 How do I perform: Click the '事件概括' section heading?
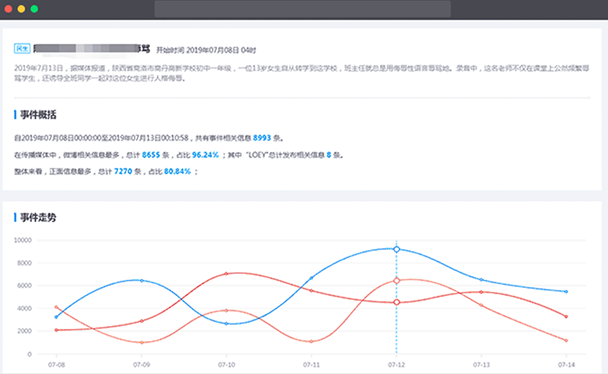pos(38,115)
